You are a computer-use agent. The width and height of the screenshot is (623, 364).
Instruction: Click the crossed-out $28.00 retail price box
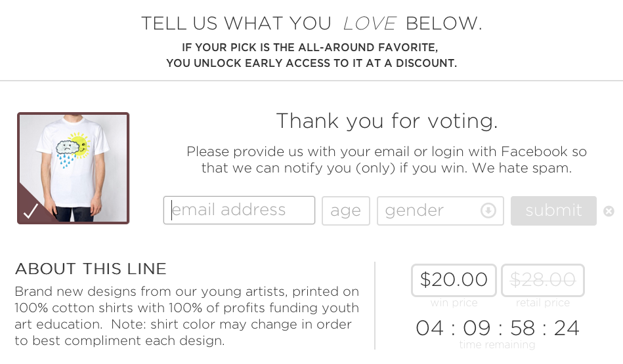(542, 280)
